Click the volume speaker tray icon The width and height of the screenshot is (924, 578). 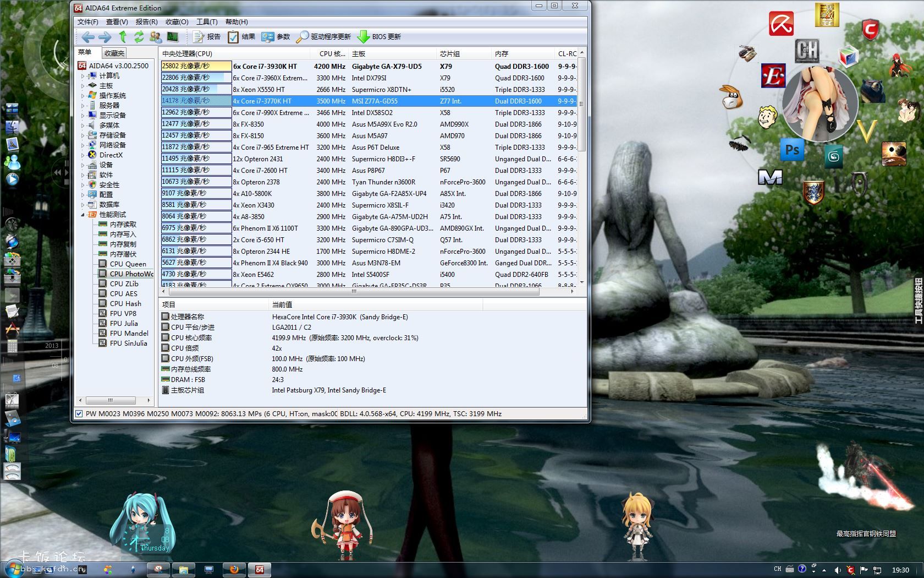pyautogui.click(x=837, y=570)
